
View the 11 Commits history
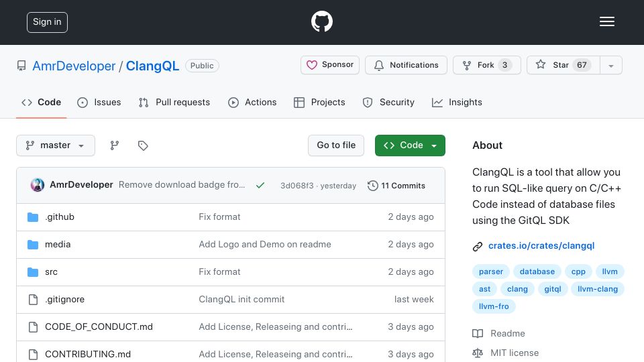pos(396,186)
